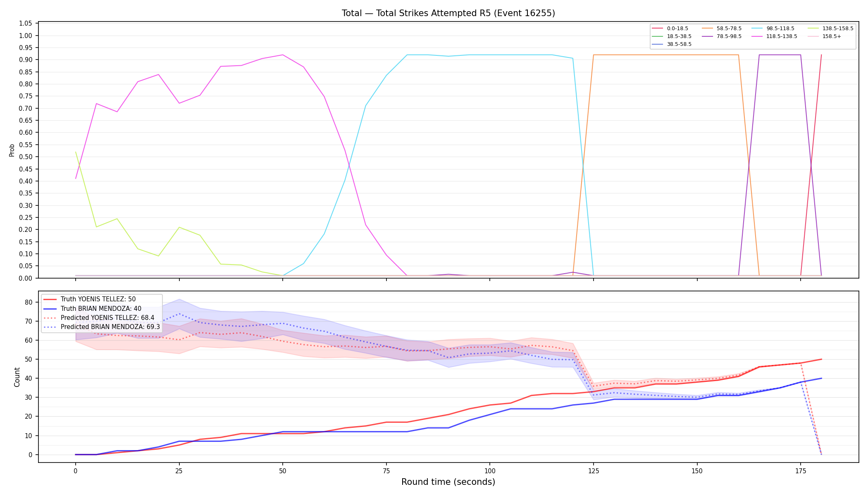Click the '0.00' tick on the Prob axis

(x=26, y=278)
